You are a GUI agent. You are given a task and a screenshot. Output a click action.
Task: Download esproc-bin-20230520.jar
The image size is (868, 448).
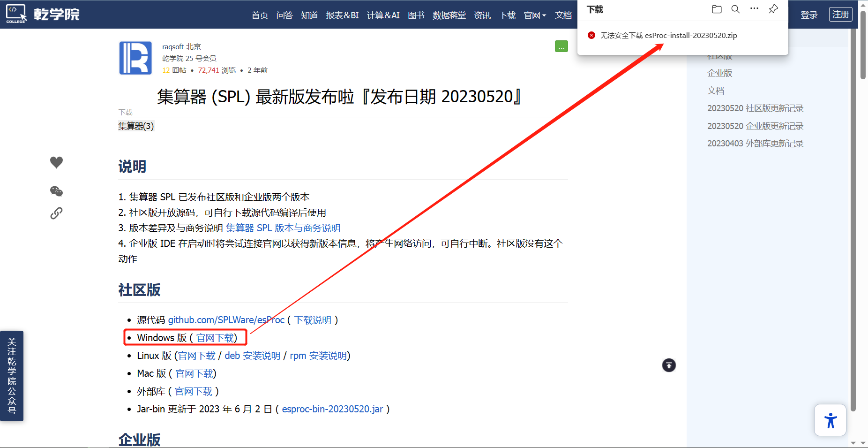333,409
